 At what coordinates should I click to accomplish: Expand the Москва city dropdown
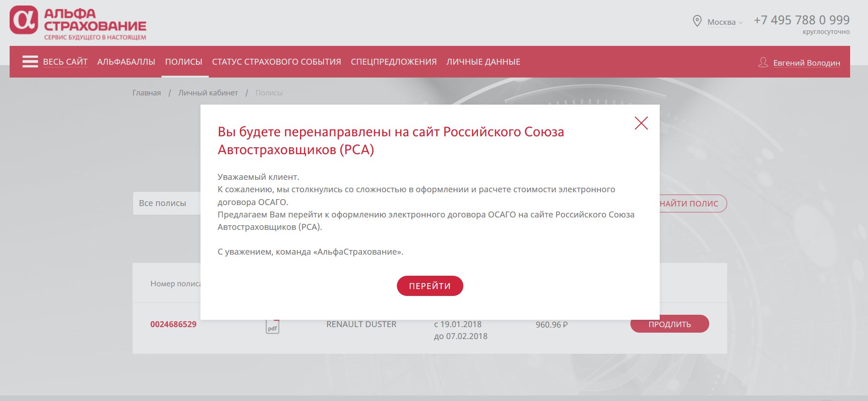[725, 22]
